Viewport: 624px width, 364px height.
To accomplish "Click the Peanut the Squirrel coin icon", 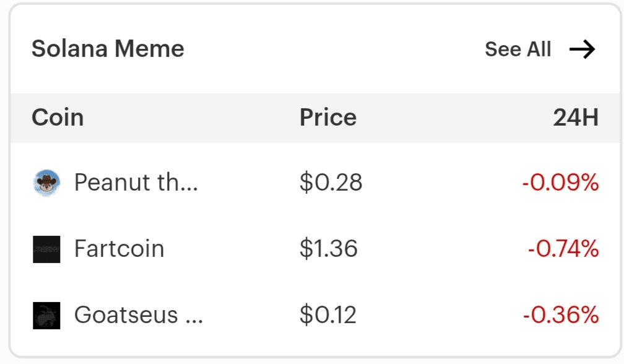I will pos(46,183).
